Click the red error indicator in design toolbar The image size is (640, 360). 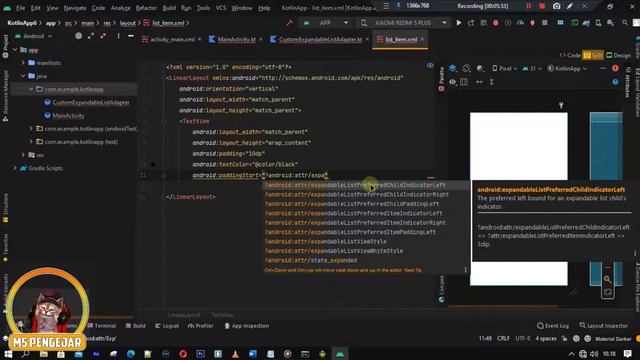tap(615, 68)
